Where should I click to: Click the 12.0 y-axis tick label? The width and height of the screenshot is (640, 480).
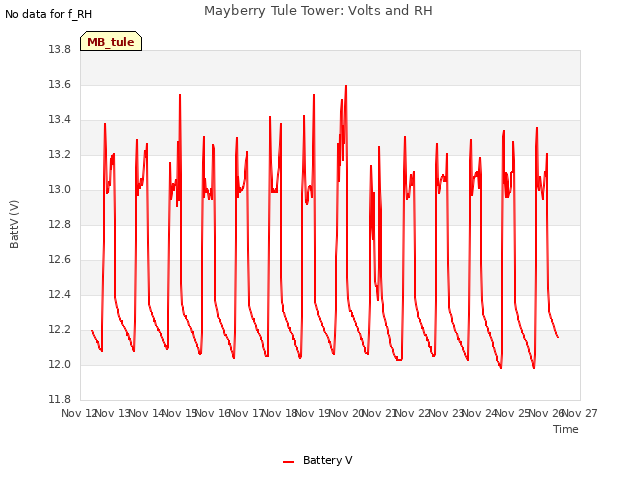pyautogui.click(x=60, y=364)
